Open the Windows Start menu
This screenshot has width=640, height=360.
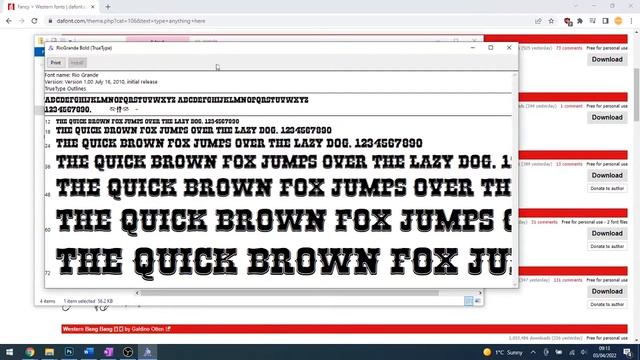point(9,352)
